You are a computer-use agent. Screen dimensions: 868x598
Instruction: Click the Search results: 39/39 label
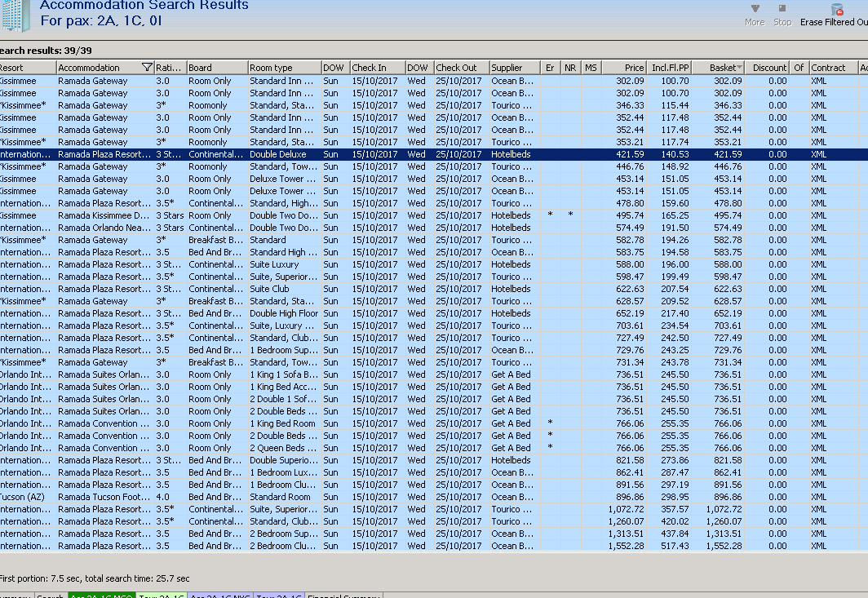[x=46, y=51]
